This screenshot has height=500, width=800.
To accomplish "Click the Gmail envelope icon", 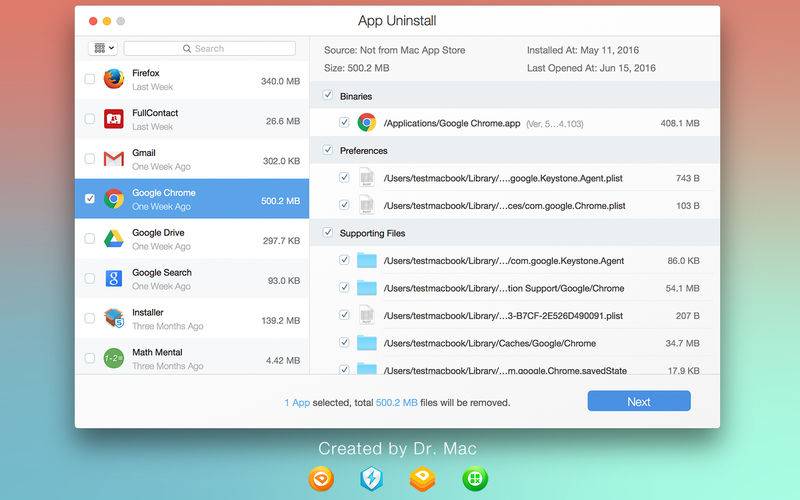I will click(113, 159).
